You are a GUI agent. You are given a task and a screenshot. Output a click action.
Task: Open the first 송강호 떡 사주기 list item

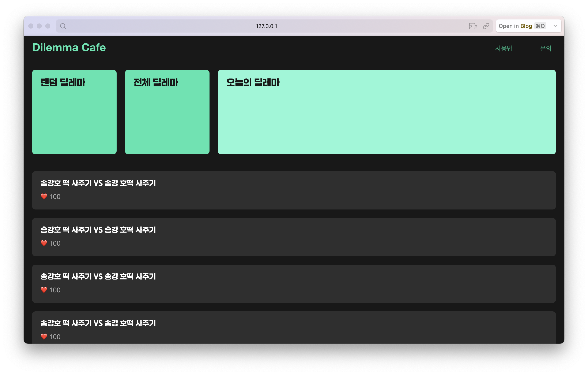(x=294, y=190)
